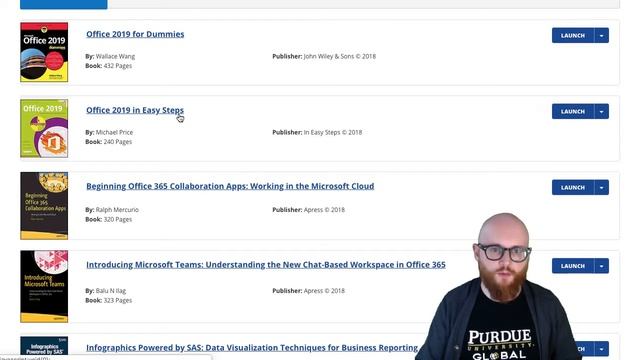Open Infographics Powered by SAS title link
Screen dimensions: 640x360
click(x=252, y=348)
